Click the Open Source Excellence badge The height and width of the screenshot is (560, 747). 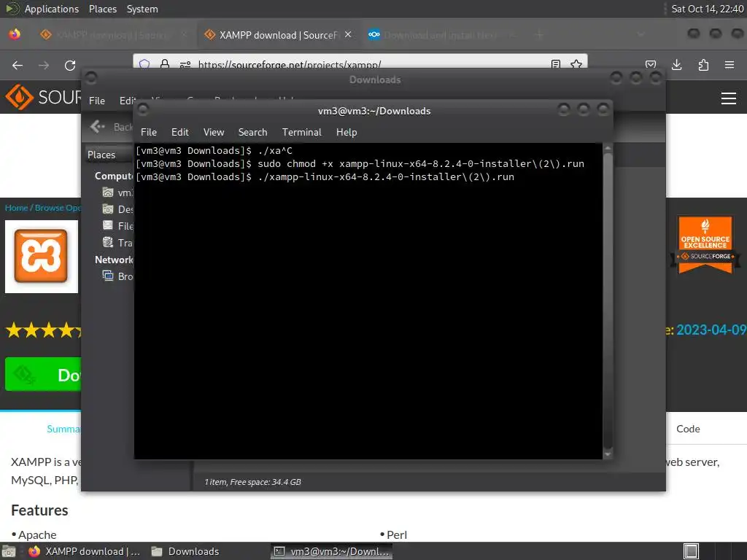click(705, 244)
